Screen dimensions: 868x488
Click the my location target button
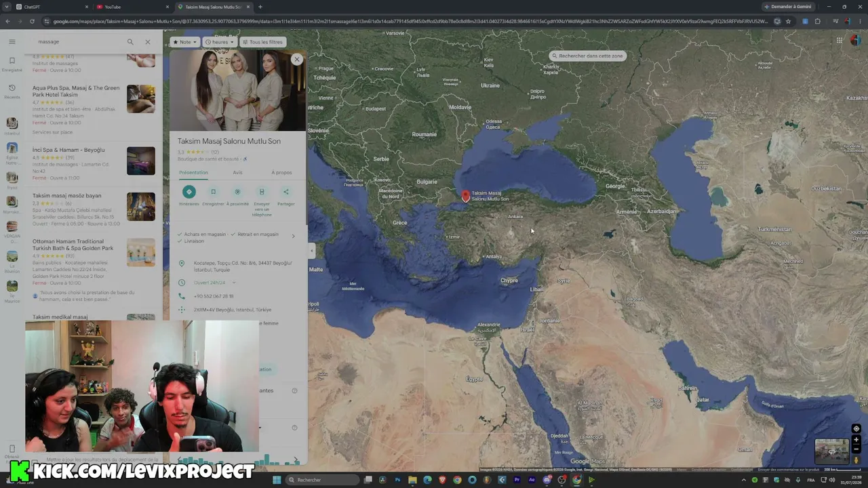pyautogui.click(x=856, y=429)
